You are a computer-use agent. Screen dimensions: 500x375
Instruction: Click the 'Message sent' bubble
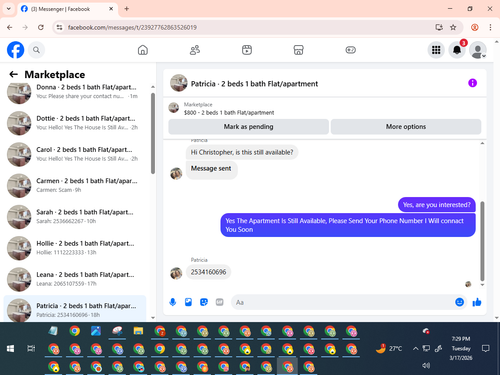click(211, 169)
